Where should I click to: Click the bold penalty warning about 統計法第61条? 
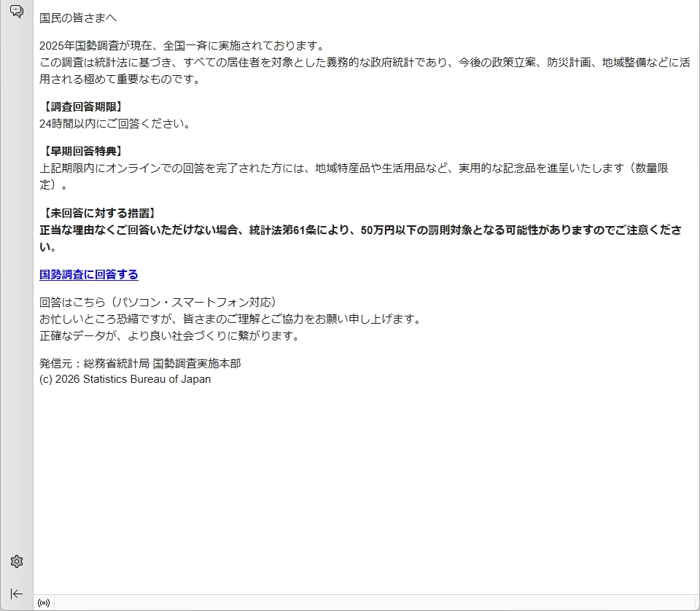360,230
